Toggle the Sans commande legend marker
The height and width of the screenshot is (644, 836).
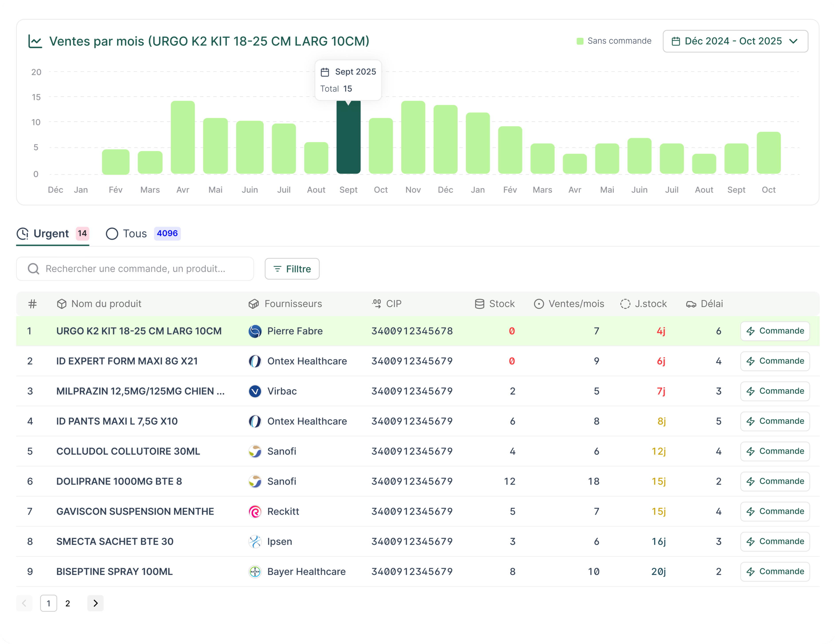coord(580,41)
